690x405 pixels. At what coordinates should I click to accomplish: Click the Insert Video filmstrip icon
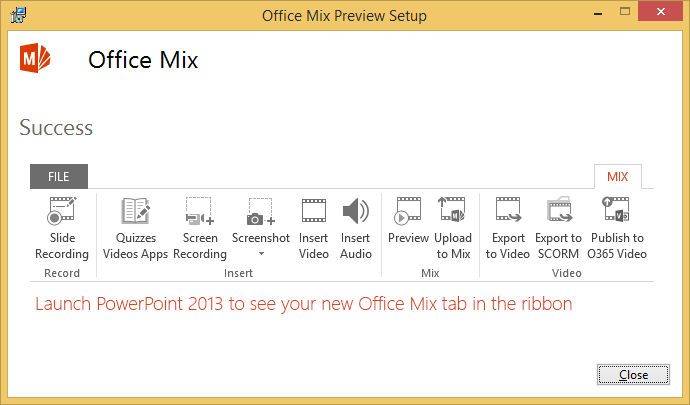pyautogui.click(x=314, y=212)
